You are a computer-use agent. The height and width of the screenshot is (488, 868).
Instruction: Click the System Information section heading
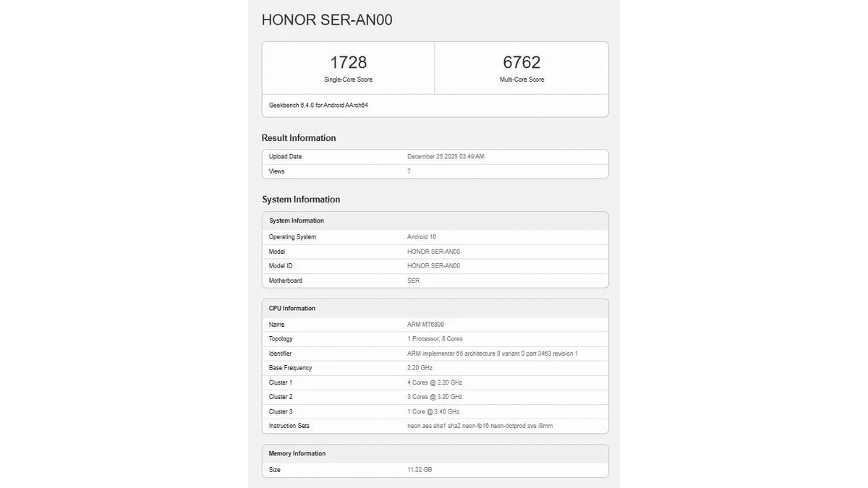301,200
